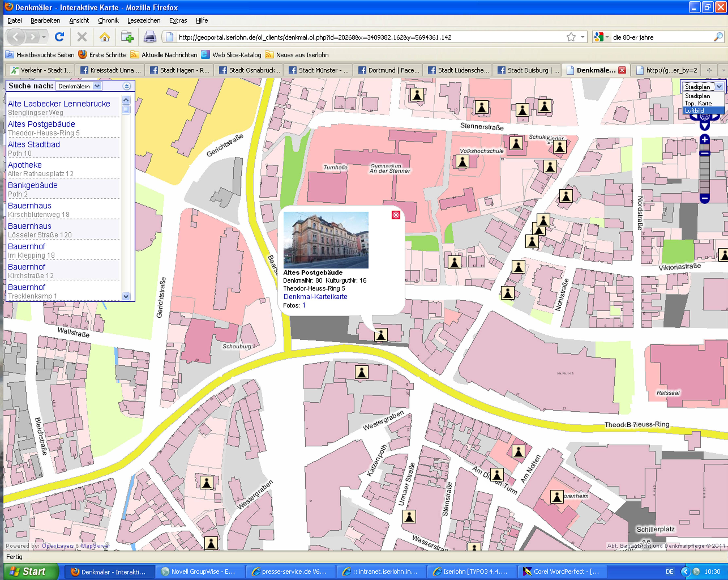The width and height of the screenshot is (728, 580).
Task: Pan the map down with the arrow
Action: coord(704,126)
